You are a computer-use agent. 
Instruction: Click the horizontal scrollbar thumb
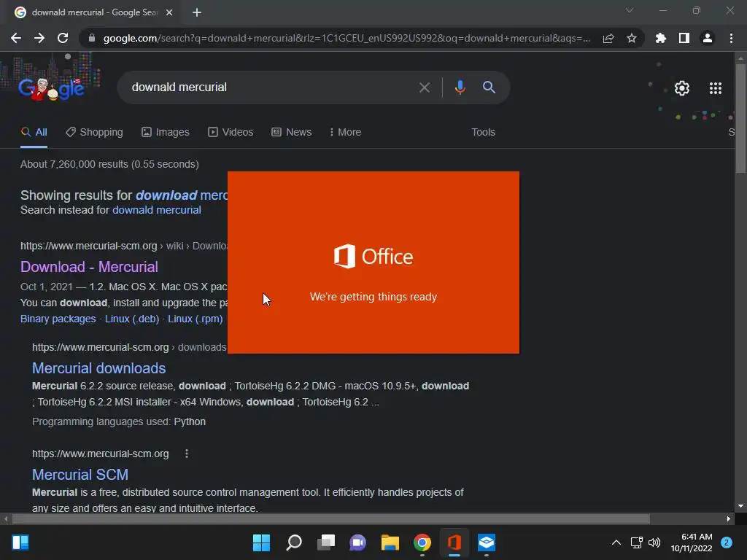pyautogui.click(x=330, y=518)
